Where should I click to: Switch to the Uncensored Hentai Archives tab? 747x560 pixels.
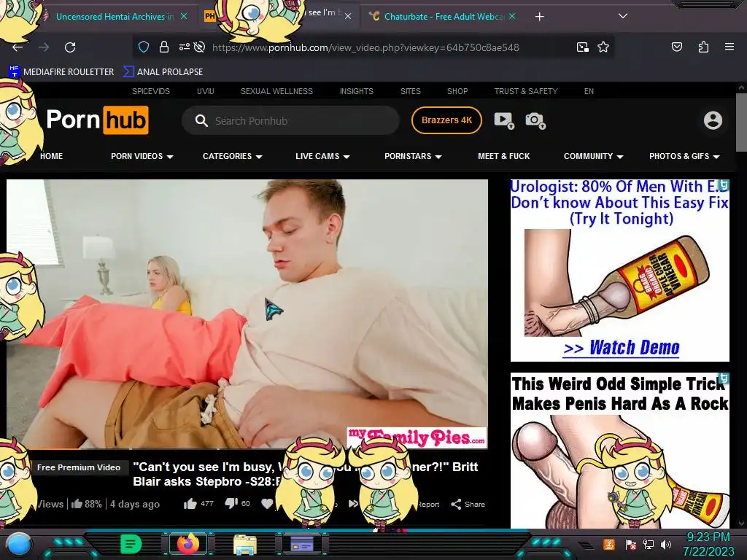pyautogui.click(x=115, y=17)
